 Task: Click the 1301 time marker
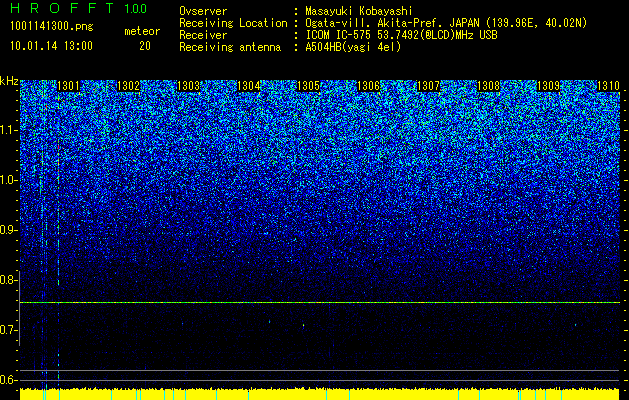[x=69, y=86]
